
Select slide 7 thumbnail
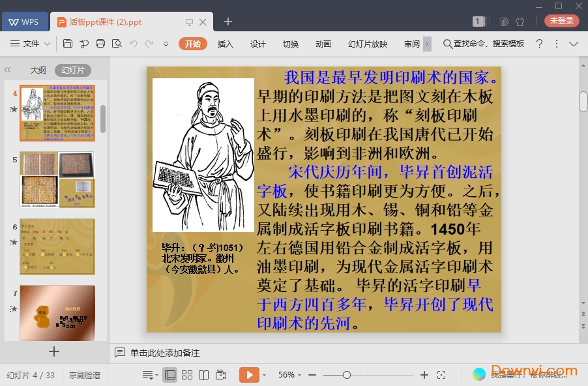pyautogui.click(x=57, y=313)
